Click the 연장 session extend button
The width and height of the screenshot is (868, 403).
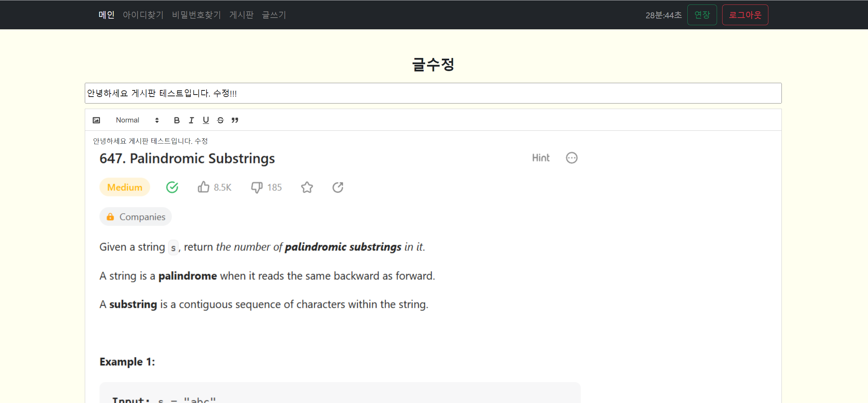(702, 15)
